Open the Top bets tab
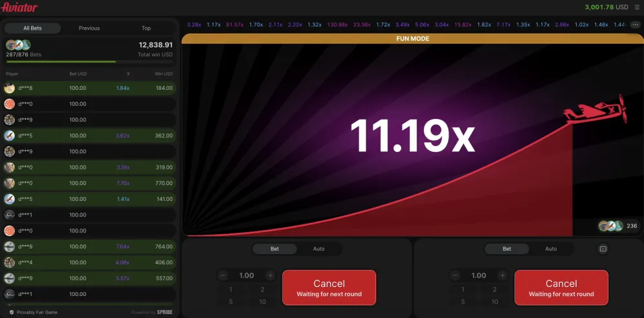This screenshot has height=318, width=644. (146, 28)
